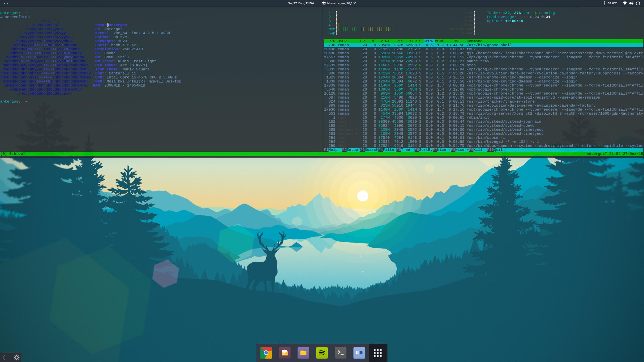Click F9 Kill in htop footer
This screenshot has width=644, height=362.
pos(477,150)
